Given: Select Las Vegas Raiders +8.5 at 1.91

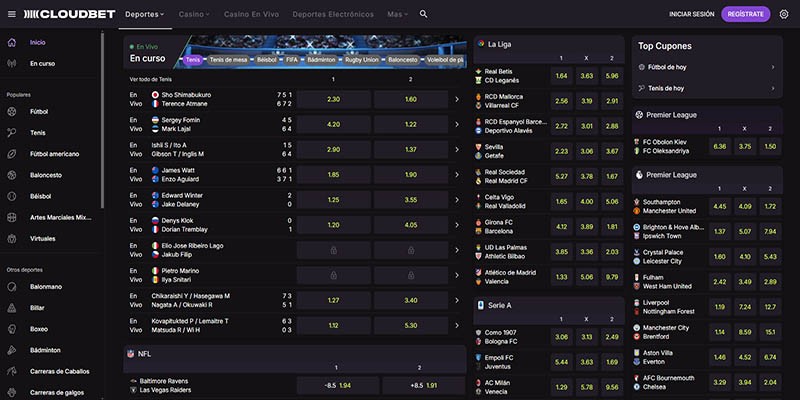Looking at the screenshot, I should coord(423,386).
